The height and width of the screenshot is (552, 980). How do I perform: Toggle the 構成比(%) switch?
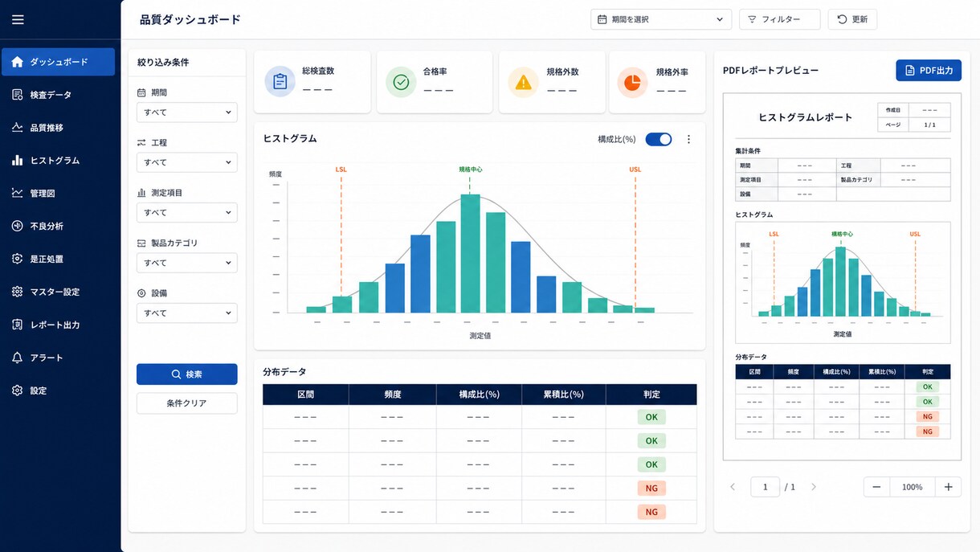click(x=659, y=139)
